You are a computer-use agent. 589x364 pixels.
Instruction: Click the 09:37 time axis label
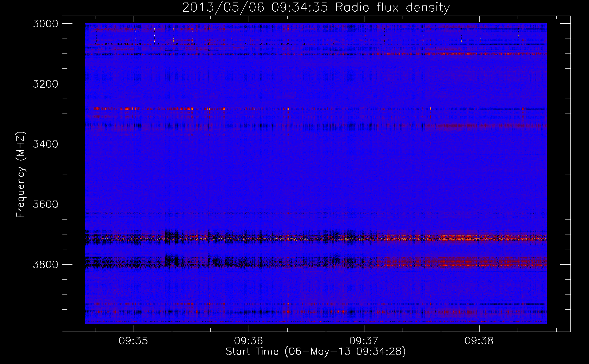[364, 341]
